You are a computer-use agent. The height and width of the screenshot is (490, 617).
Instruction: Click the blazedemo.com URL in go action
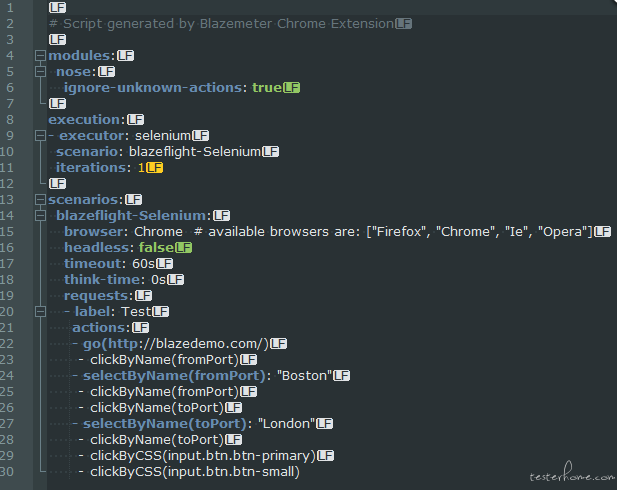185,344
